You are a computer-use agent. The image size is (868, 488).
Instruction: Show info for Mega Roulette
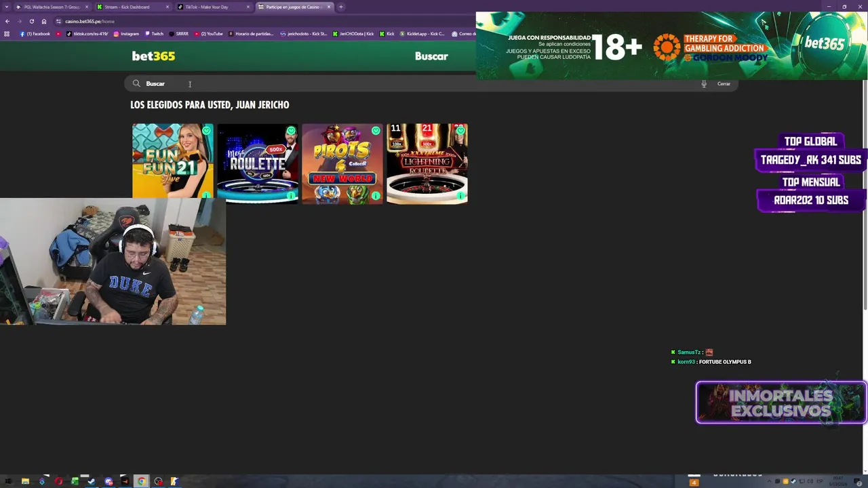pos(291,197)
